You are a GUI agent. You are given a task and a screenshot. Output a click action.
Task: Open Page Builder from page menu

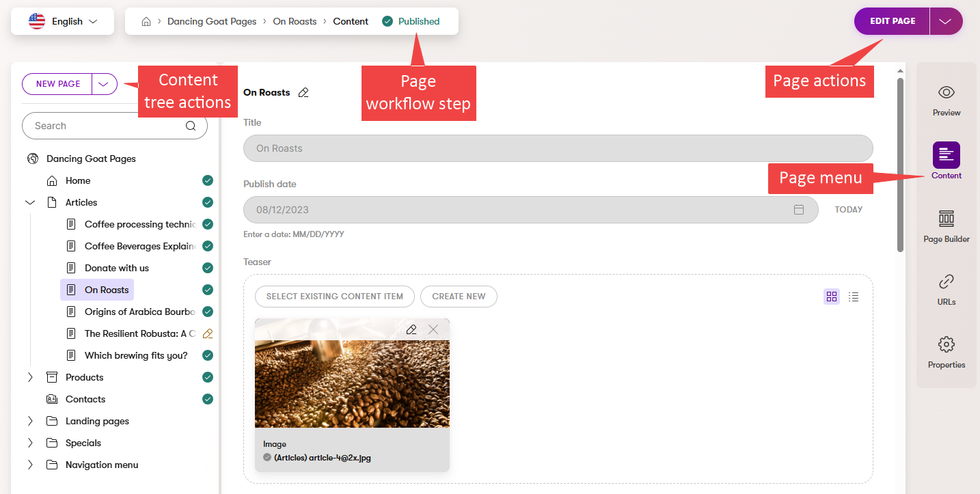pos(946,219)
